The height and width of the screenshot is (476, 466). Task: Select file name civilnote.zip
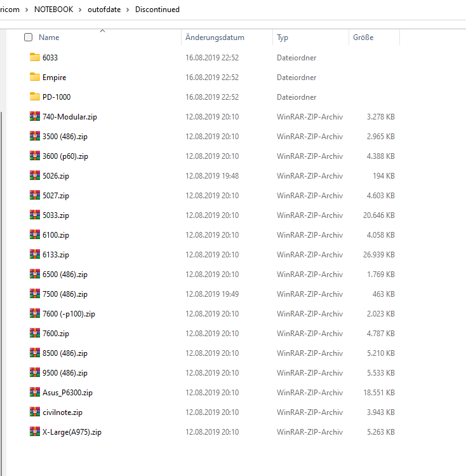click(x=62, y=412)
